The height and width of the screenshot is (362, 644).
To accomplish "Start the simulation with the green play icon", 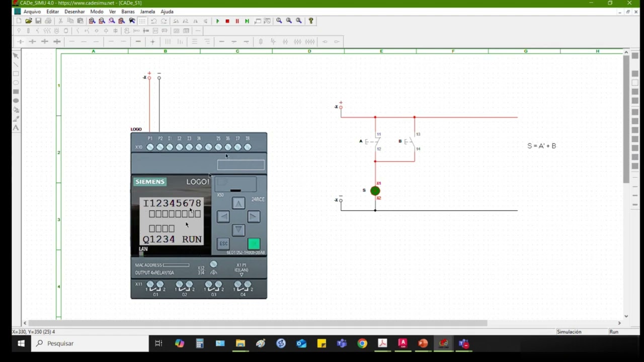I will 218,21.
